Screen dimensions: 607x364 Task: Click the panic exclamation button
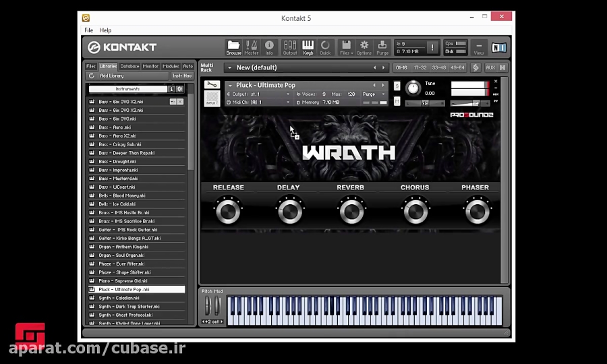pos(432,48)
